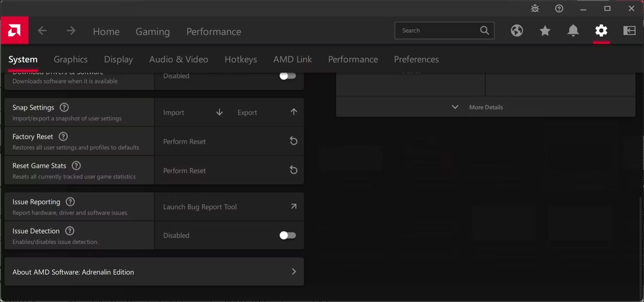644x302 pixels.
Task: Open favorites star icon
Action: tap(545, 30)
